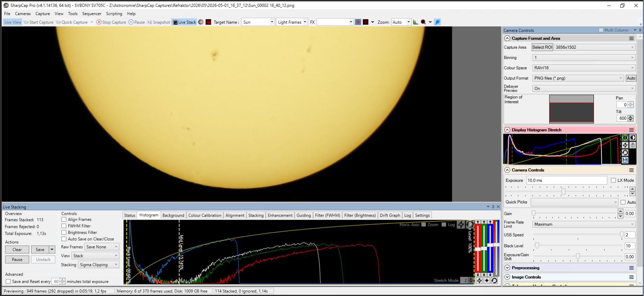The width and height of the screenshot is (644, 296).
Task: Enable the Align Frames checkbox
Action: (64, 219)
